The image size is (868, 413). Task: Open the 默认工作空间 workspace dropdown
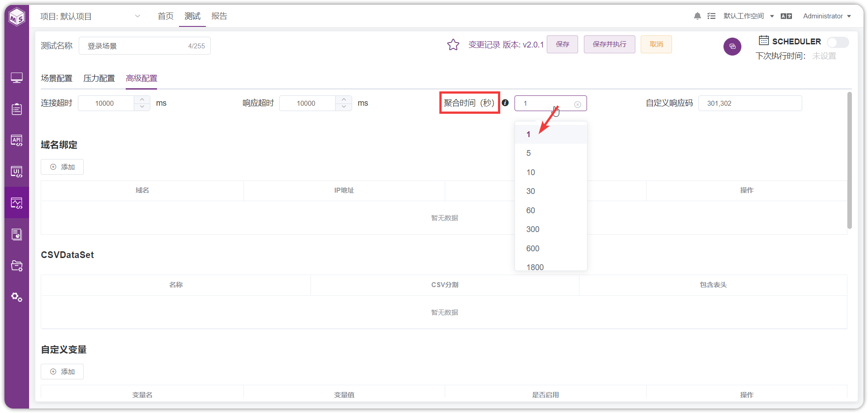tap(749, 16)
